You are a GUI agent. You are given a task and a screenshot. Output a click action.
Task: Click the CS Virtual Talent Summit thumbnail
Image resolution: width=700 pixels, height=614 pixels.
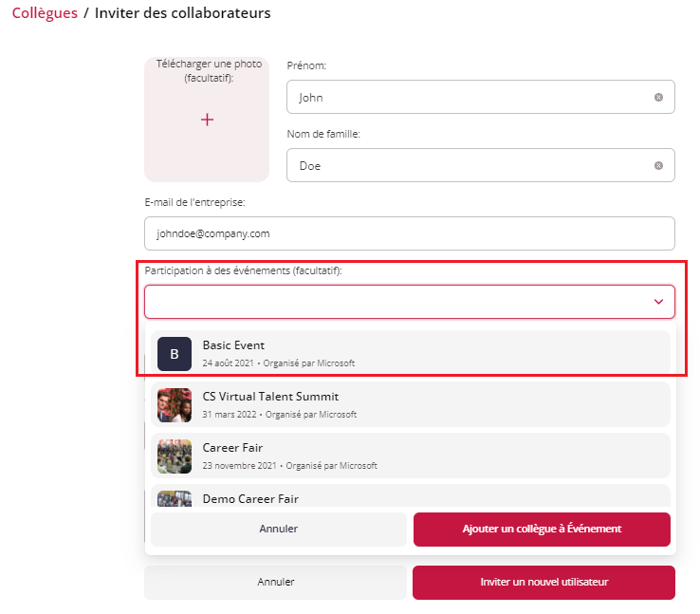point(175,405)
